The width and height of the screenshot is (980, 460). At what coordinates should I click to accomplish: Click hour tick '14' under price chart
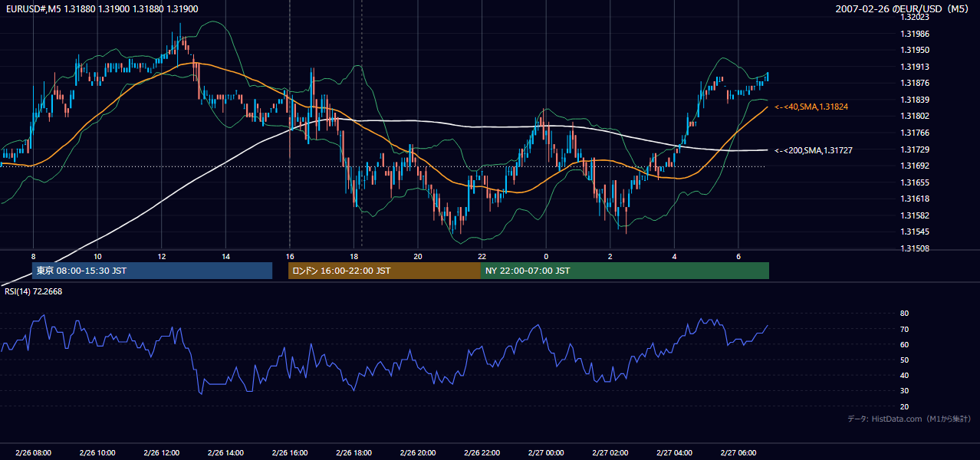pyautogui.click(x=225, y=256)
